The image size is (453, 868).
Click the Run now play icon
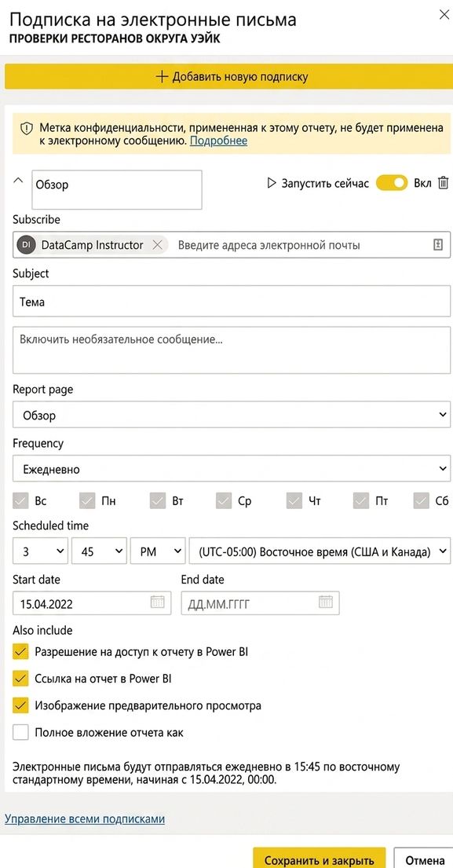[x=272, y=183]
